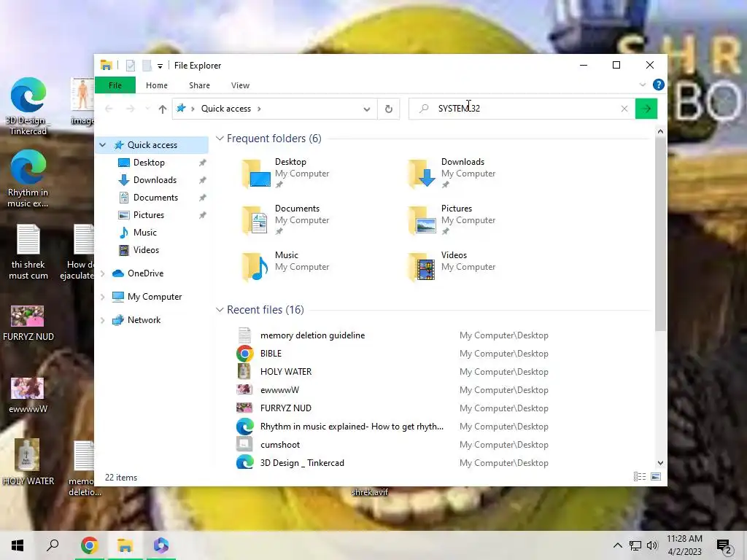Open the Downloads frequent folder icon

pyautogui.click(x=422, y=174)
